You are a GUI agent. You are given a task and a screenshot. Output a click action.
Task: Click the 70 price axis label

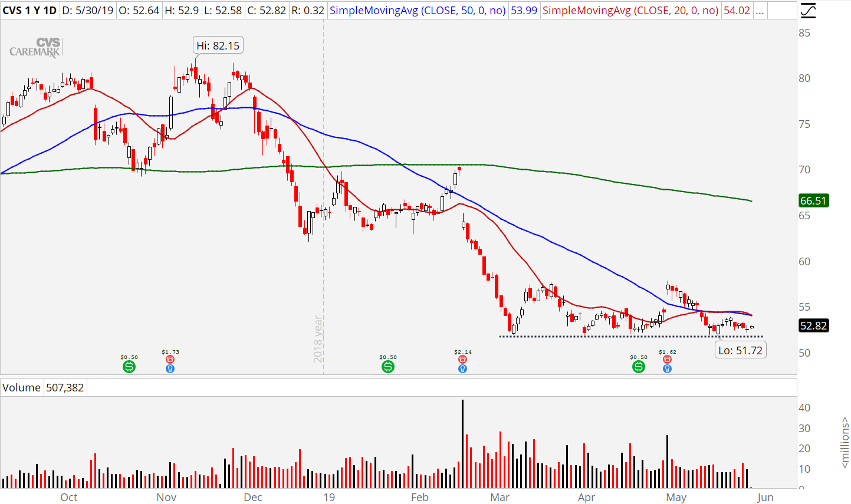point(804,170)
